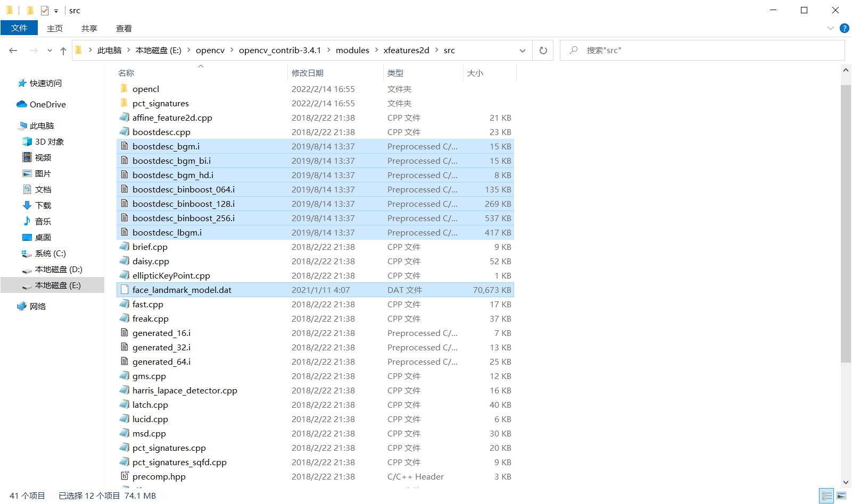
Task: Click the Forward navigation arrow
Action: (x=34, y=51)
